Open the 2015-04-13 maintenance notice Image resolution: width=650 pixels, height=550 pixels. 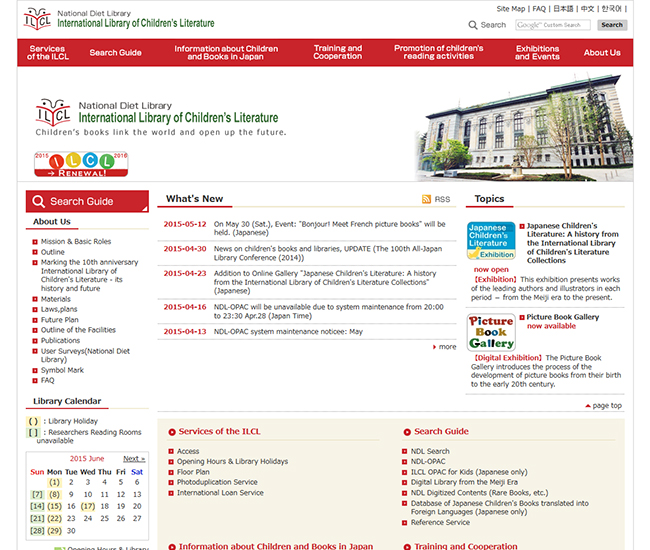click(288, 332)
